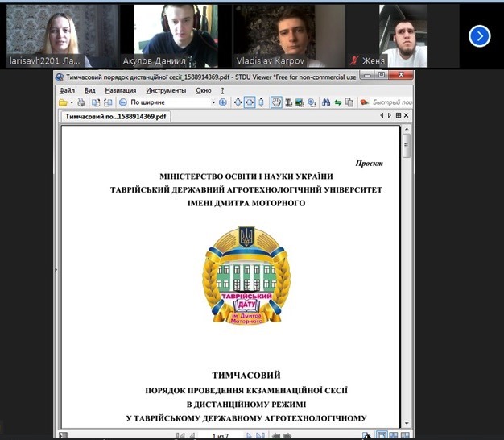Select single page layout mode
Screen dimensions: 504x440
(x=382, y=436)
